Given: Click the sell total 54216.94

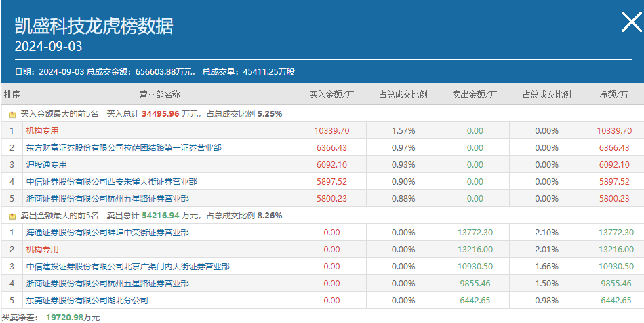Looking at the screenshot, I should [161, 215].
